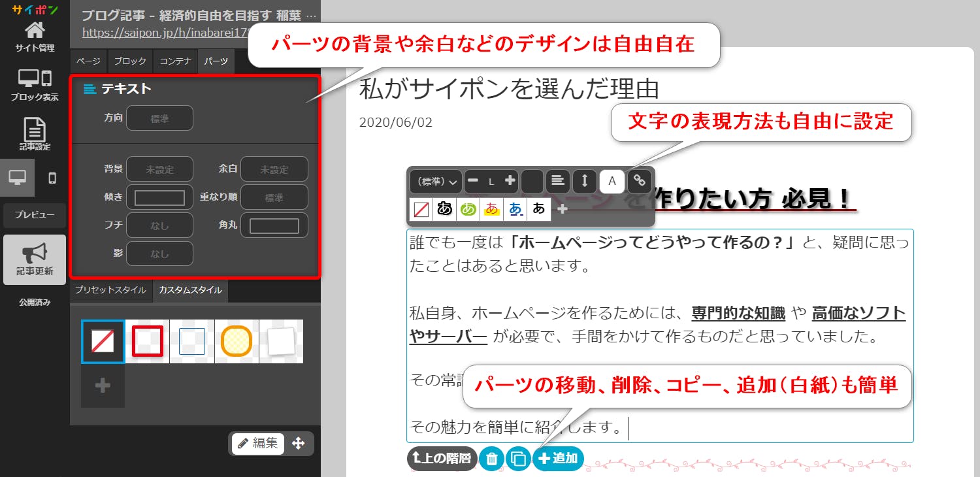Select the no-style custom style thumbnail

pyautogui.click(x=103, y=341)
